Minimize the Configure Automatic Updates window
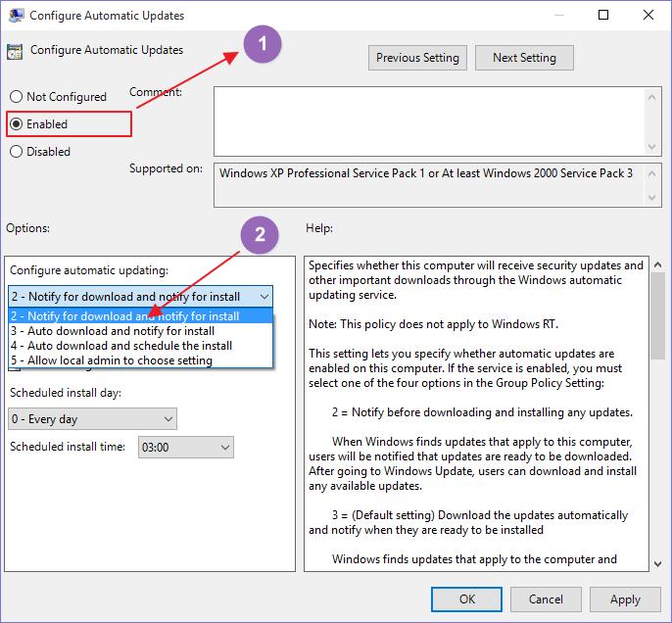Viewport: 672px width, 623px height. [558, 15]
